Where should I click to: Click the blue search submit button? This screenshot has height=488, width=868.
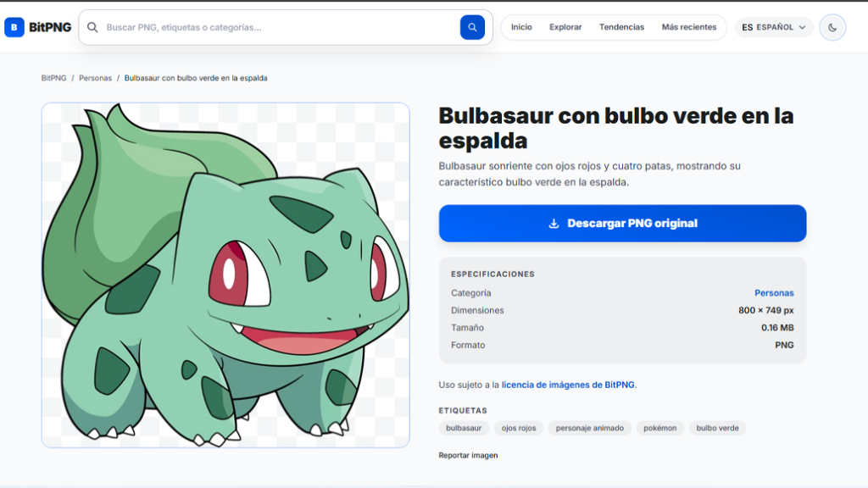[472, 27]
